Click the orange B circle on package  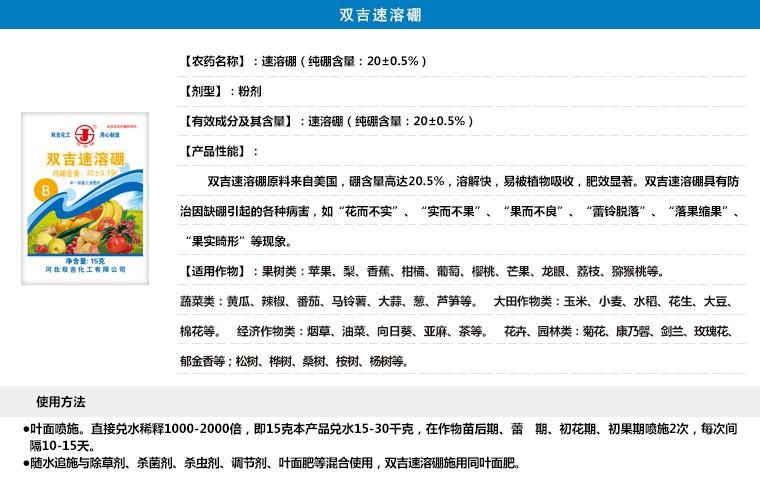pos(46,190)
